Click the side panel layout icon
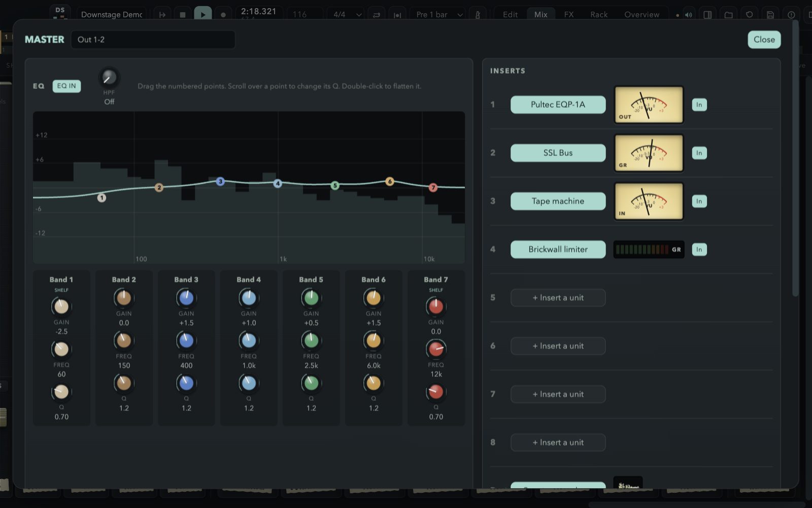This screenshot has width=812, height=508. click(707, 15)
